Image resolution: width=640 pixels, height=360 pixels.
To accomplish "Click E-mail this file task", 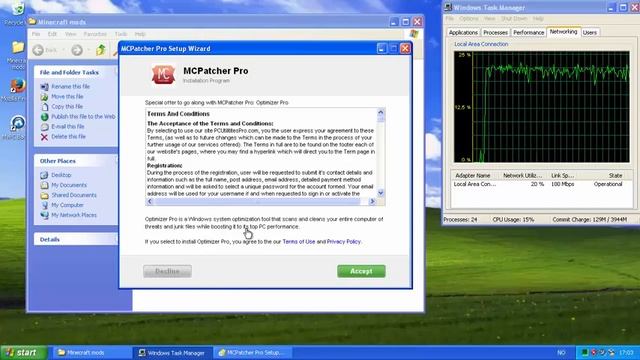I will pyautogui.click(x=68, y=127).
